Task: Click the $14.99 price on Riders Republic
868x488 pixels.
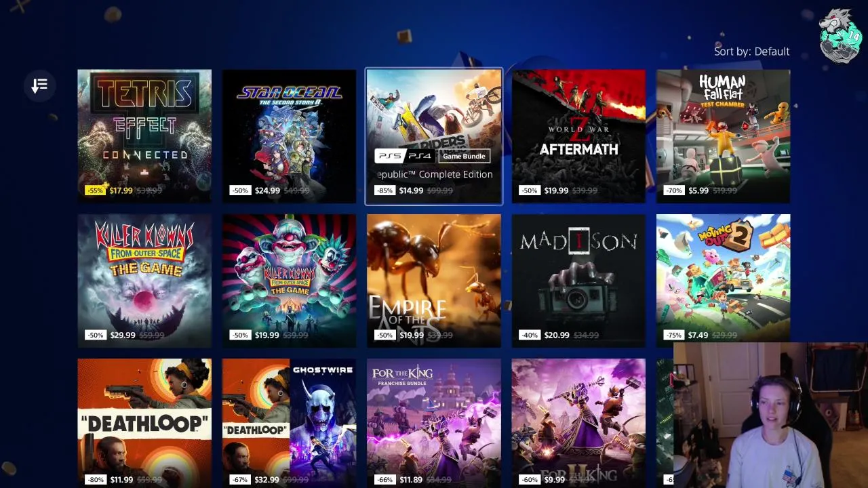Action: click(x=412, y=190)
